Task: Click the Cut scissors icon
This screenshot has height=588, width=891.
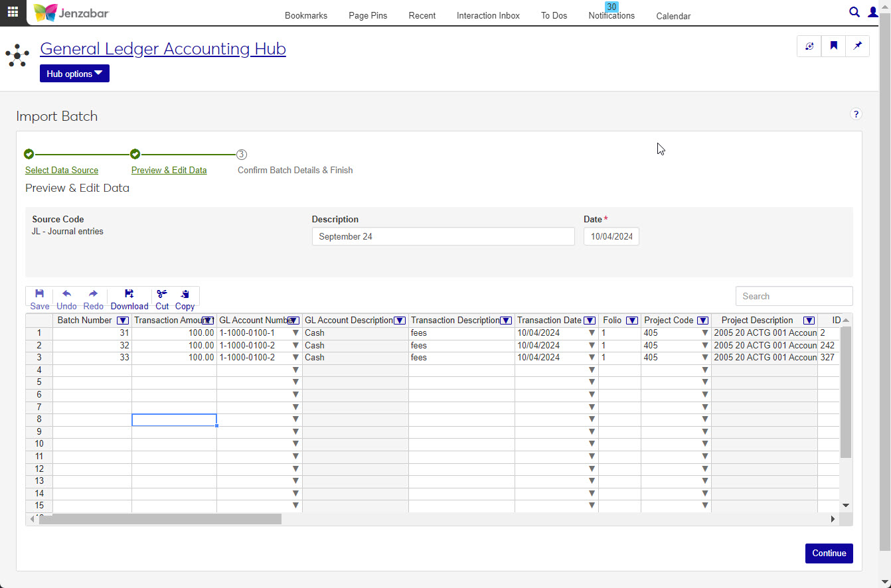Action: click(x=162, y=294)
